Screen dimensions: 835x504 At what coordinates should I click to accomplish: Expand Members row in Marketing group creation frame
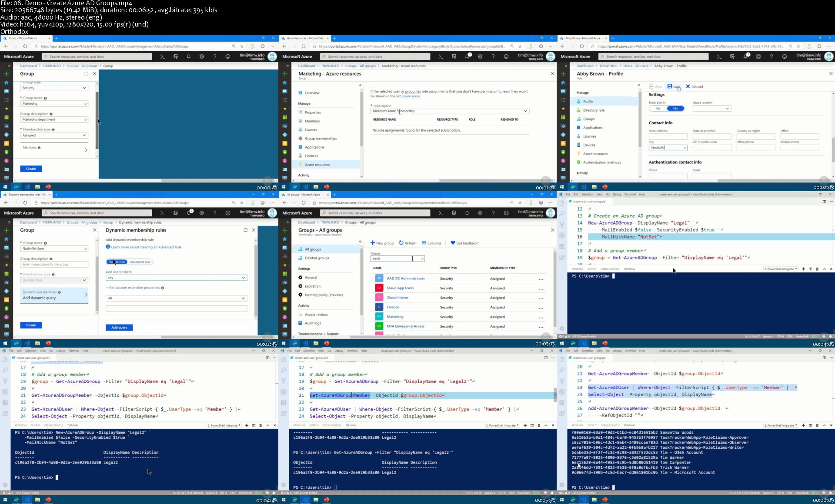click(x=54, y=149)
